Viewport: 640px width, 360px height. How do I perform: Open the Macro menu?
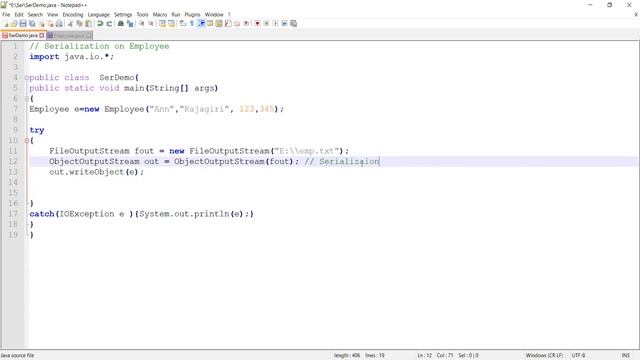click(x=160, y=14)
